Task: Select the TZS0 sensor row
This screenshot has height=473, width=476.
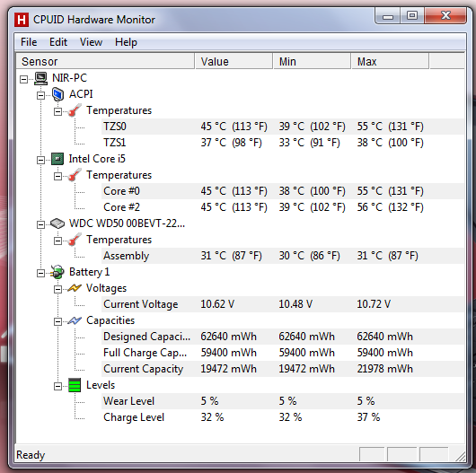Action: (x=283, y=127)
